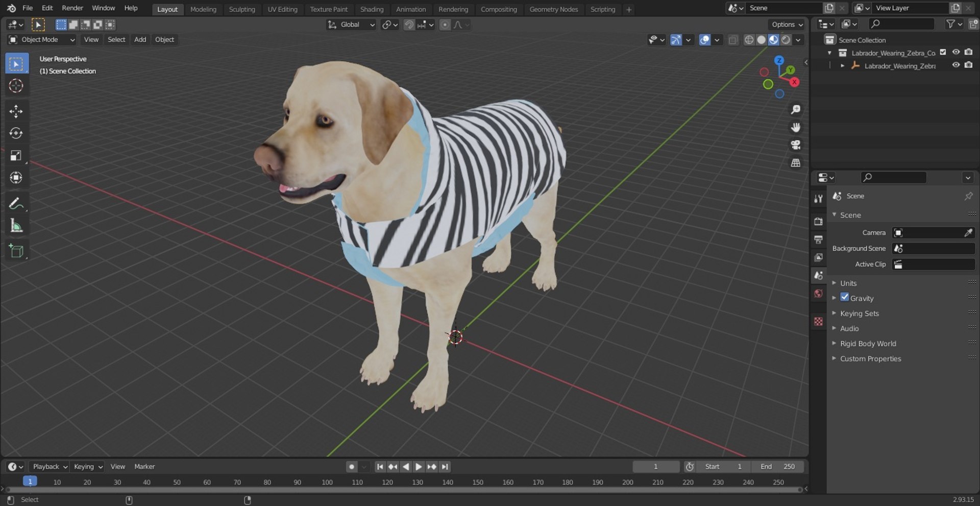Click the timeline playhead at frame 1
Image resolution: width=980 pixels, height=506 pixels.
point(30,481)
